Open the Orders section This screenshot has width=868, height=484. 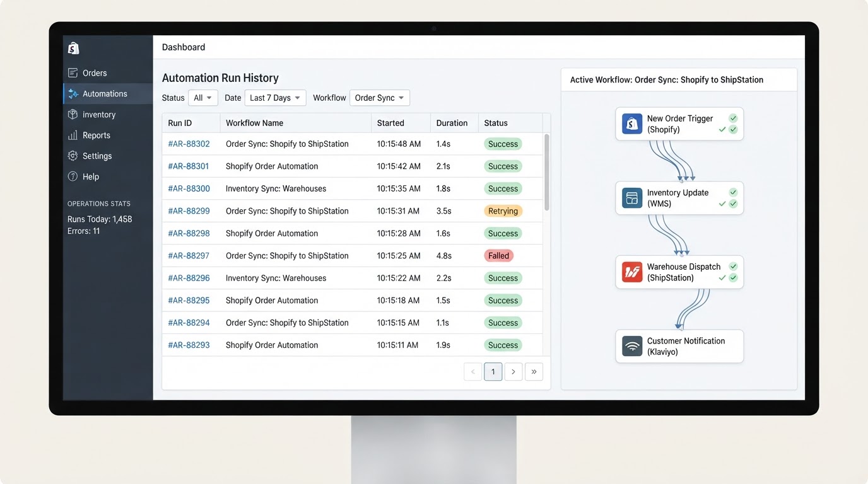tap(108, 73)
